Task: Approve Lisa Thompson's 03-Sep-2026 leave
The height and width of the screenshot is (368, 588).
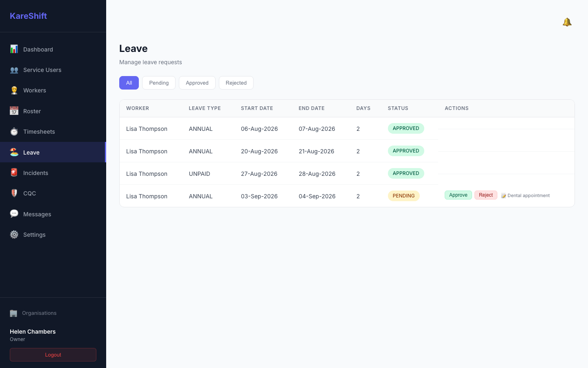Action: tap(458, 195)
